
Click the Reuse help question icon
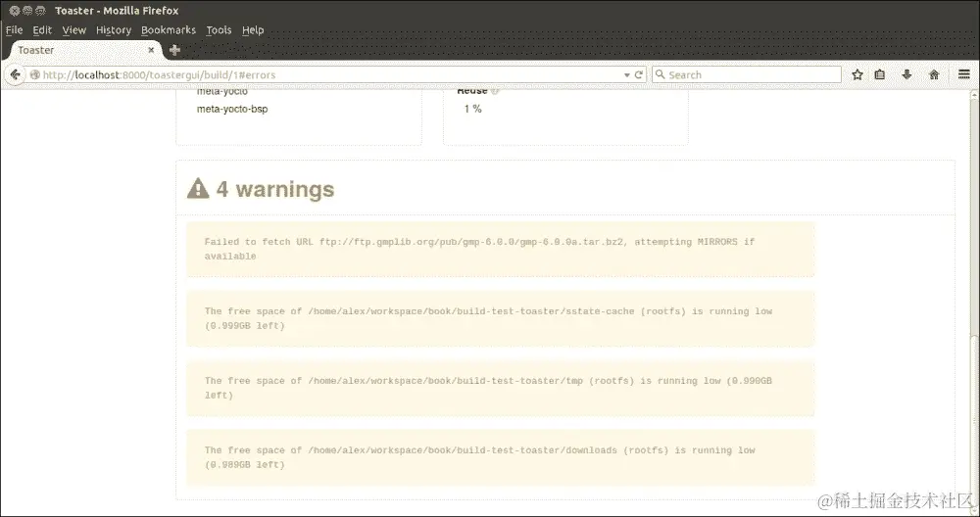click(x=495, y=91)
